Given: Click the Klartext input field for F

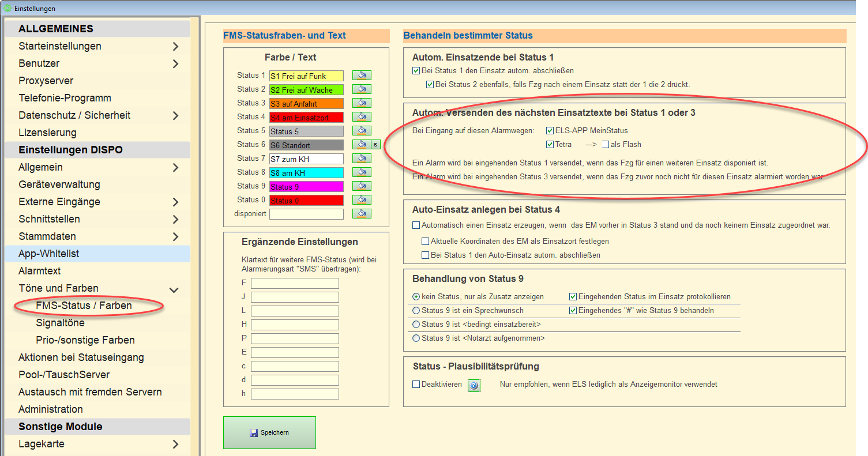Looking at the screenshot, I should 295,283.
